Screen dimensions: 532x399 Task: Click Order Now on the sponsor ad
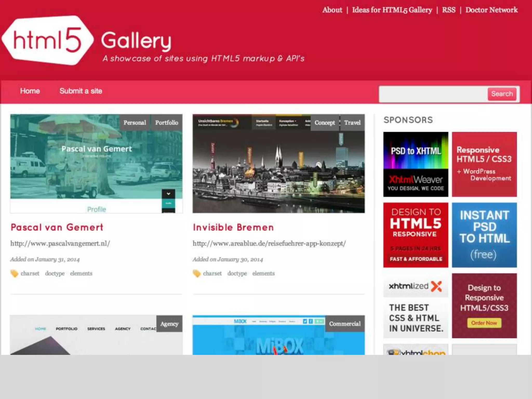click(484, 323)
